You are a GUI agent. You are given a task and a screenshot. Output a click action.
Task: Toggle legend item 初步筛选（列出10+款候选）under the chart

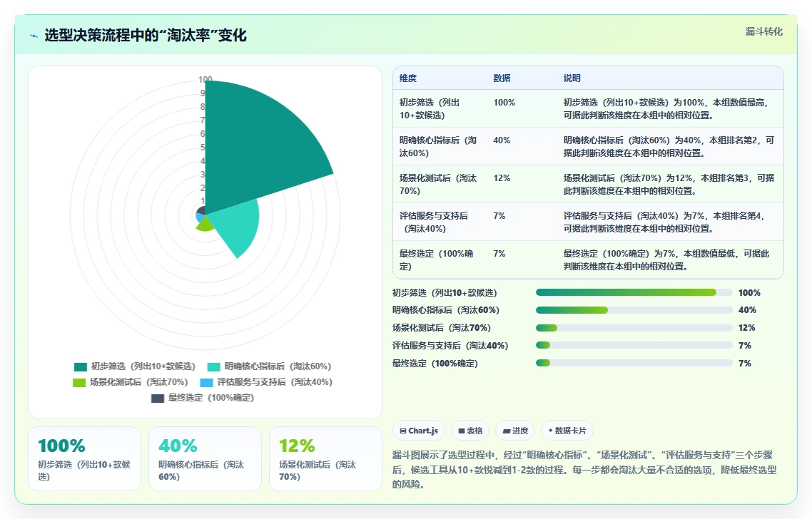(135, 366)
